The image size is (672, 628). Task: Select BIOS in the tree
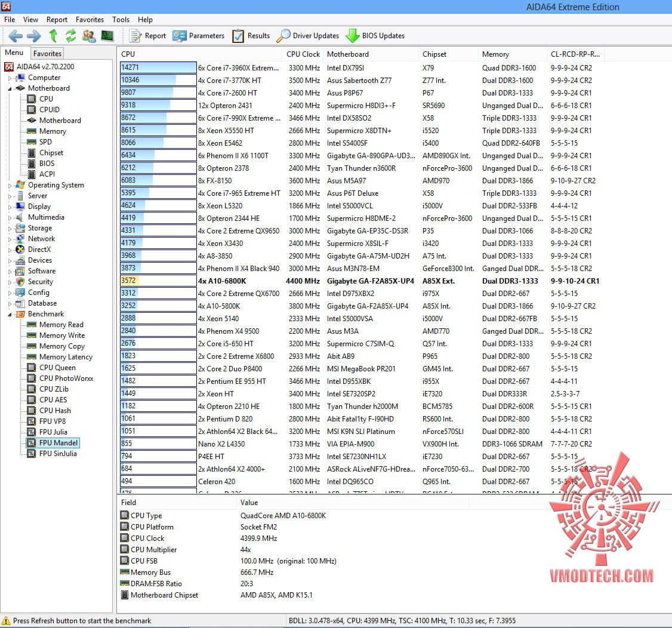pos(47,164)
